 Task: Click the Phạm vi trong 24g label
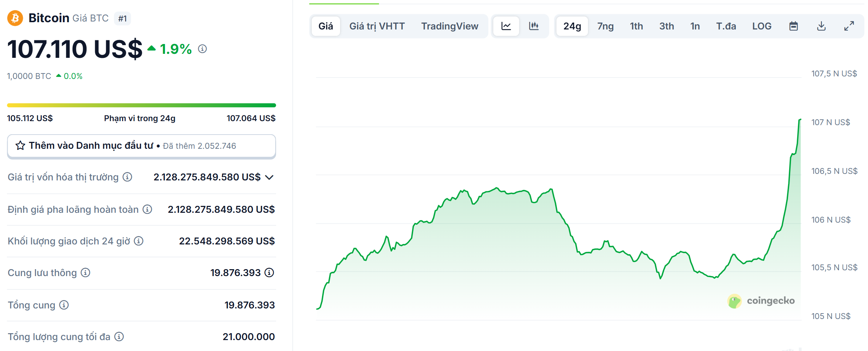[140, 118]
